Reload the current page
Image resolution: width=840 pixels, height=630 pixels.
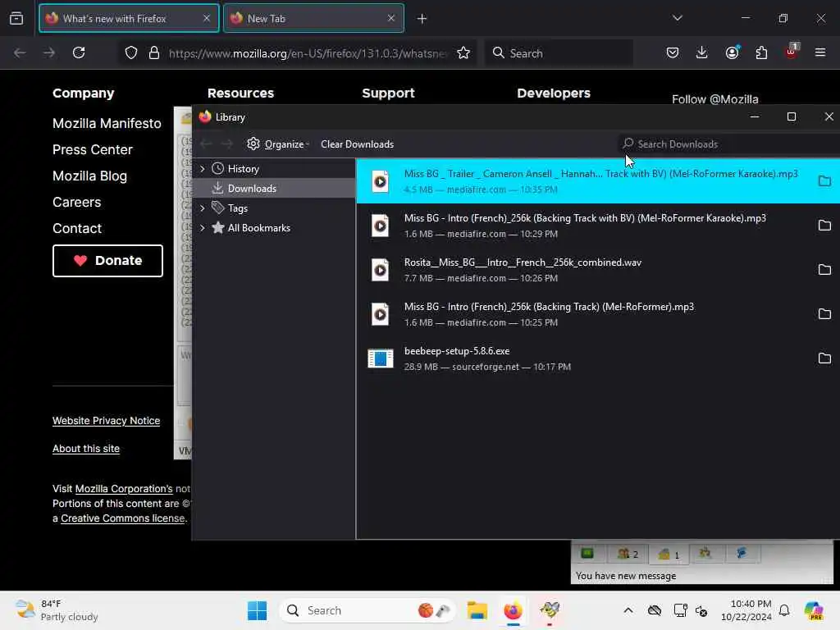pyautogui.click(x=79, y=52)
